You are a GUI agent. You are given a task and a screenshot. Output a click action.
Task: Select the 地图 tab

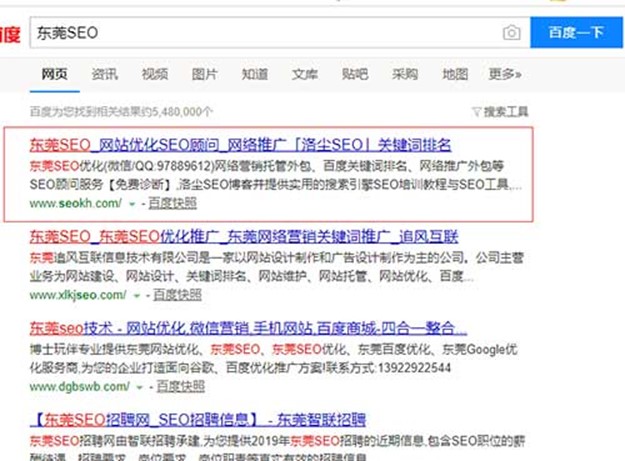click(x=455, y=74)
